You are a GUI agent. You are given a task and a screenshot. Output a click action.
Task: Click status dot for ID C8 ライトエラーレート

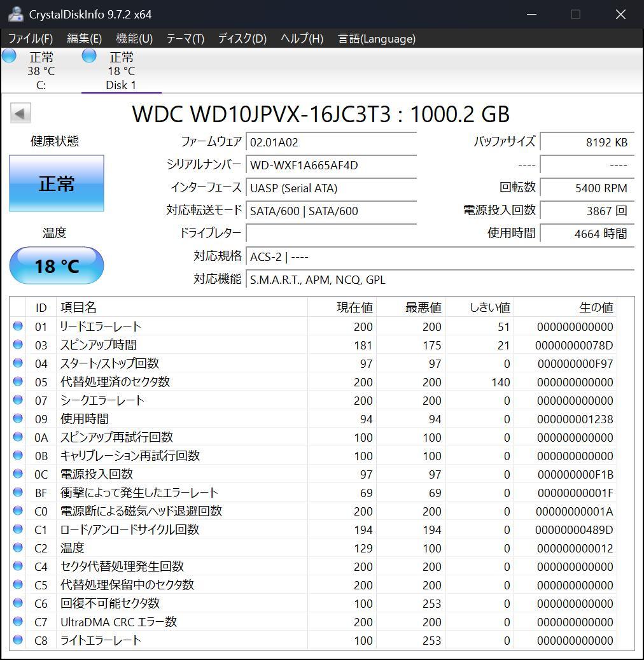(18, 640)
